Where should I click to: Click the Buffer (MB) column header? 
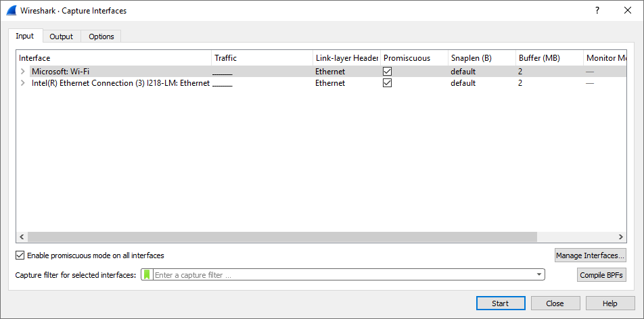tap(549, 58)
